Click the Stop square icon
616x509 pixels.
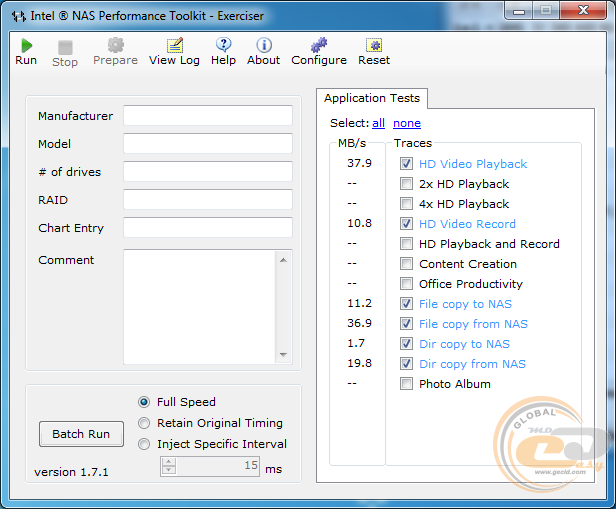tap(65, 48)
